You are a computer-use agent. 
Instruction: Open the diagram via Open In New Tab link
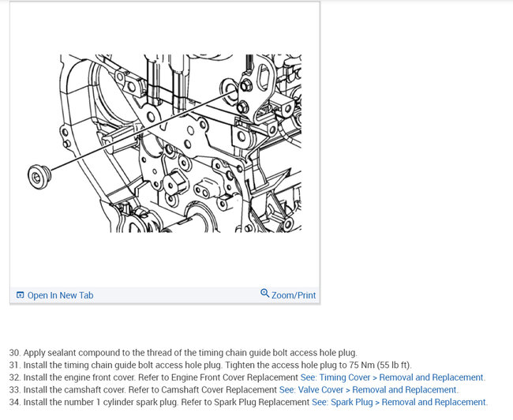pyautogui.click(x=60, y=295)
